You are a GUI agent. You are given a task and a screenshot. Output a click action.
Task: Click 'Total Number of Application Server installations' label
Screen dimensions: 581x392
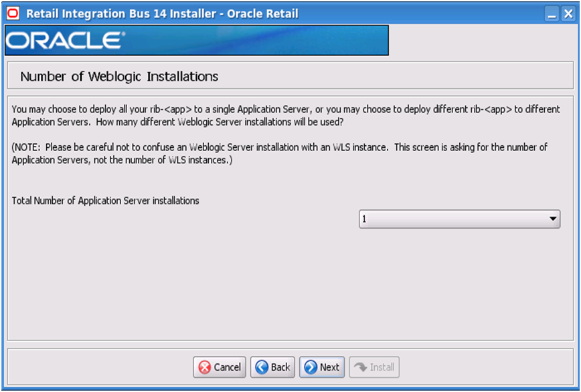click(x=106, y=201)
